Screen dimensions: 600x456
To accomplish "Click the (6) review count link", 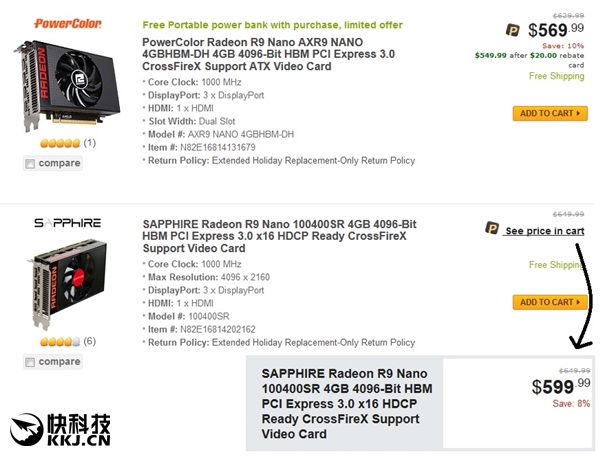I will click(90, 341).
